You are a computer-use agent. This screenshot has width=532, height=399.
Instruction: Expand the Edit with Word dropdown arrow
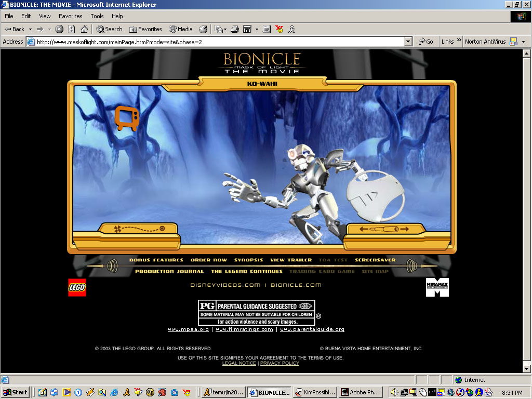257,29
